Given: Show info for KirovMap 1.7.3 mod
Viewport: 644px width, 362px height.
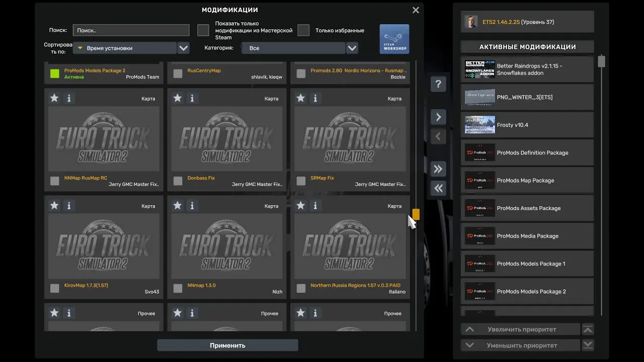Looking at the screenshot, I should 69,205.
